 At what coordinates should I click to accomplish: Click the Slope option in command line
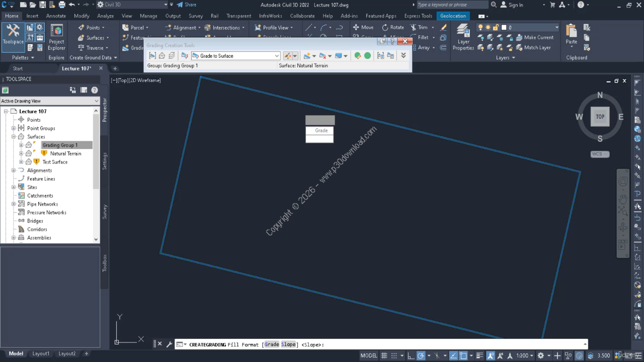tap(288, 344)
